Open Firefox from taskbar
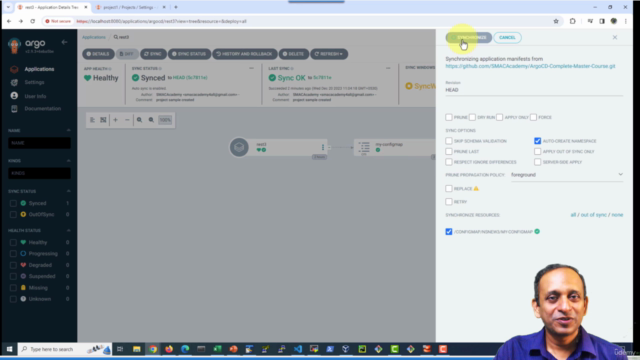This screenshot has height=360, width=640. click(169, 349)
